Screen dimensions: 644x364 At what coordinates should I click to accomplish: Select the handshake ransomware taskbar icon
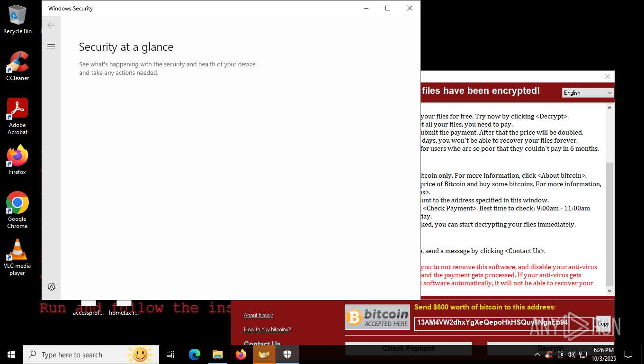pos(264,355)
